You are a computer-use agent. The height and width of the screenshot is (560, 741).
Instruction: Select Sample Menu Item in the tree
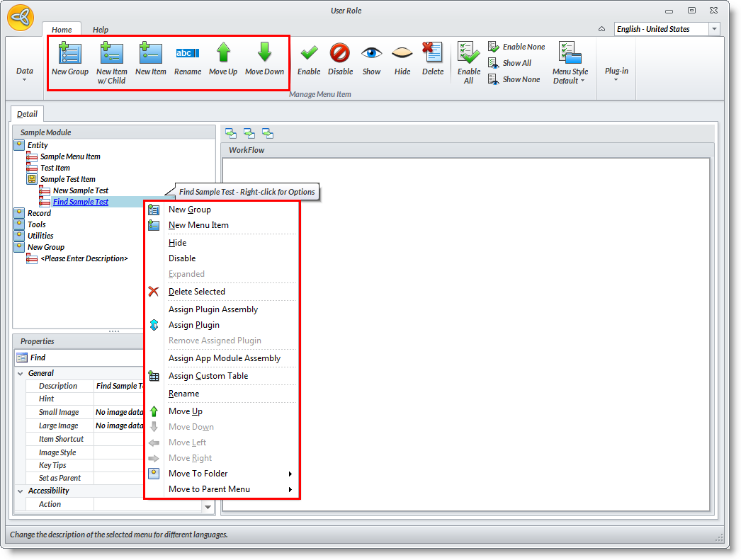point(70,156)
